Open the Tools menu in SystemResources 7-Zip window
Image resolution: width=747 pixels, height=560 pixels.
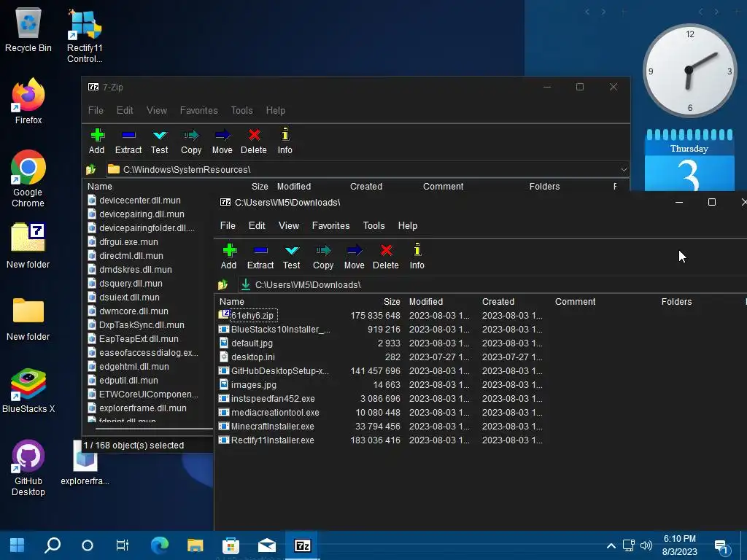242,111
